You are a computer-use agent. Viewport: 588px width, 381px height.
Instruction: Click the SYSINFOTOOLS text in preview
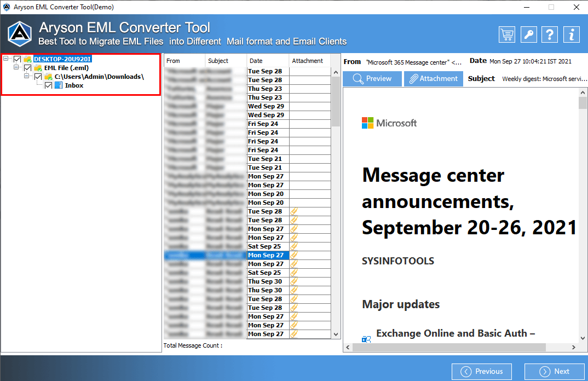pyautogui.click(x=398, y=261)
